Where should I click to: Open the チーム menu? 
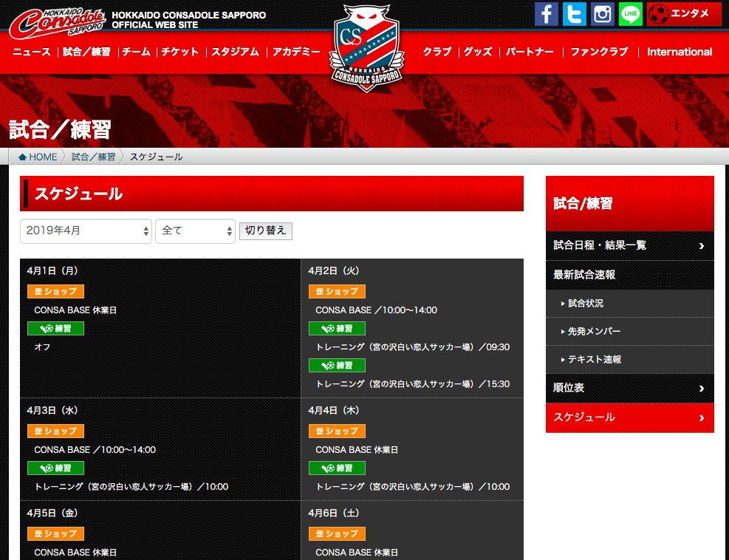coord(136,52)
